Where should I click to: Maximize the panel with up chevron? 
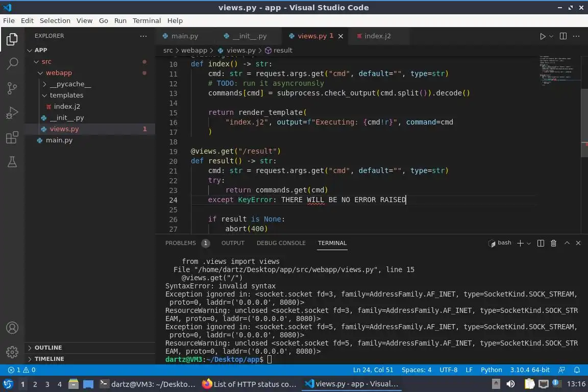(567, 243)
